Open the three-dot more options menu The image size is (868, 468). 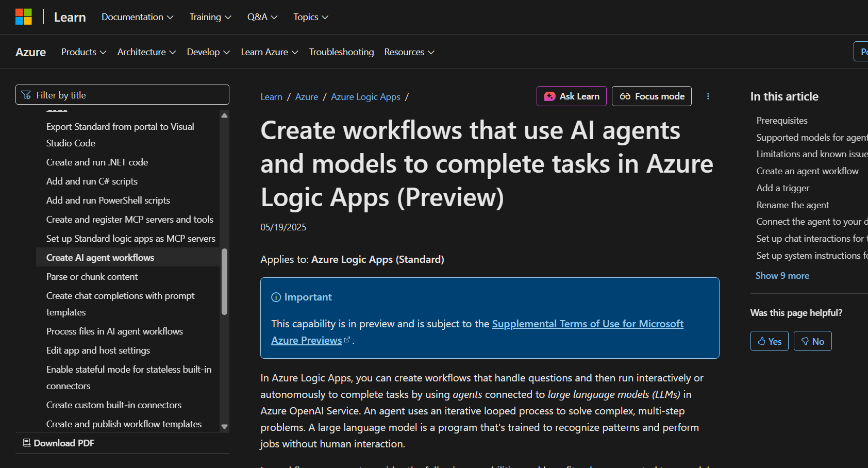[708, 96]
